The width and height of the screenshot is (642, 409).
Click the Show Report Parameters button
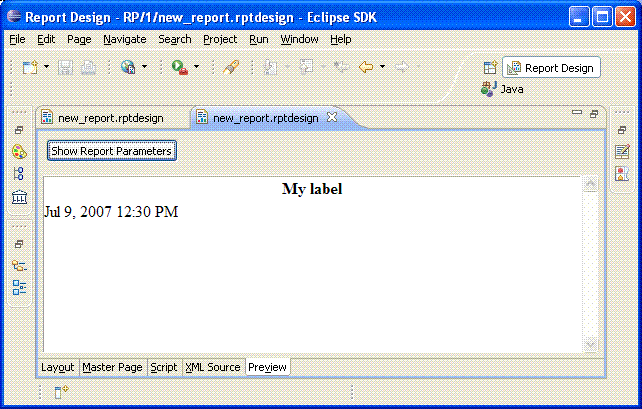(112, 151)
